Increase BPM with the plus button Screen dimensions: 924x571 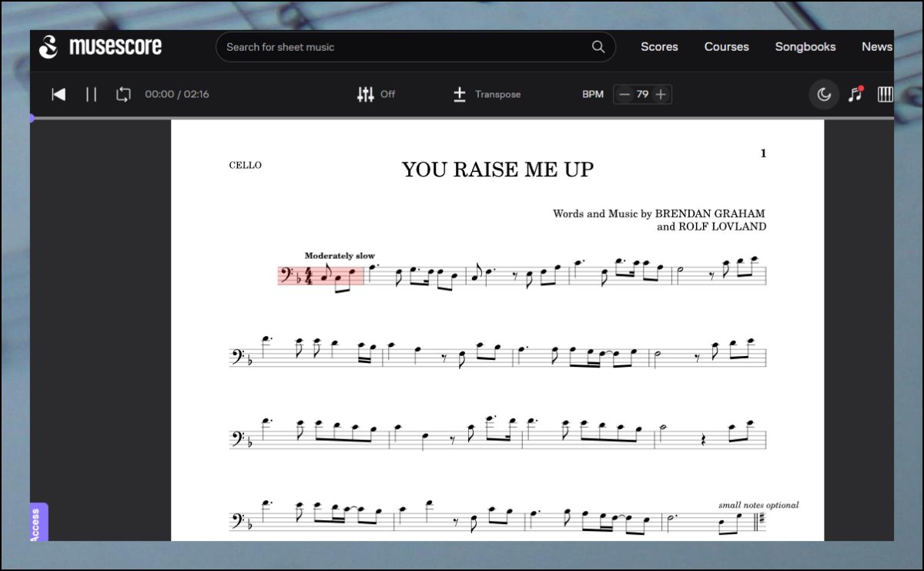661,94
